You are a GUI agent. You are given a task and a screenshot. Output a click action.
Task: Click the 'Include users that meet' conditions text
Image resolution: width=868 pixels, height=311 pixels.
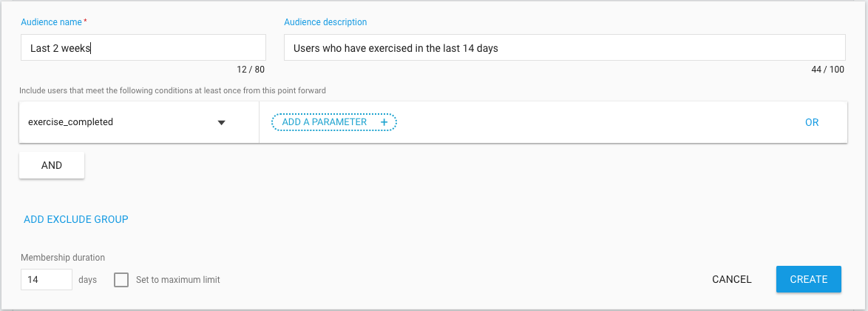tap(173, 90)
